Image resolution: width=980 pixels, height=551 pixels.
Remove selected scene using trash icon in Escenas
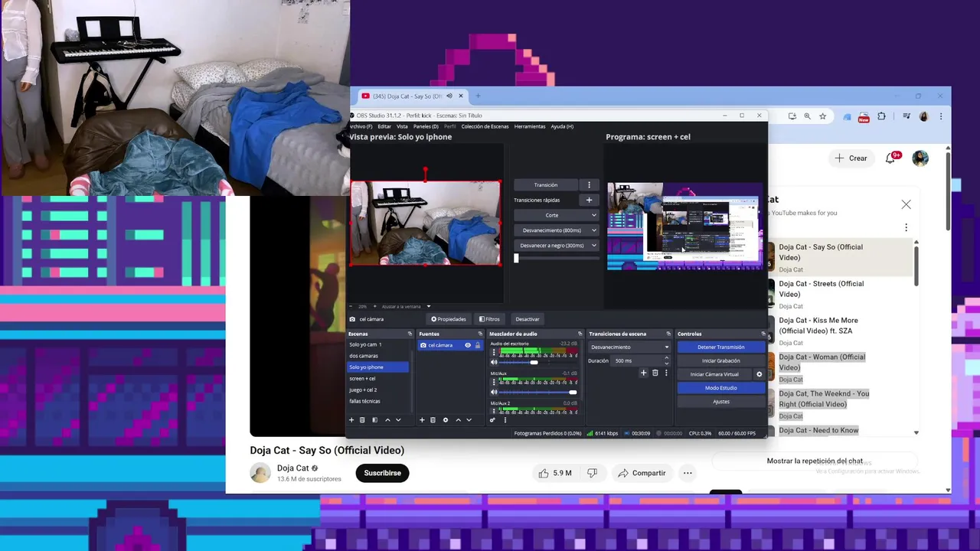click(363, 420)
